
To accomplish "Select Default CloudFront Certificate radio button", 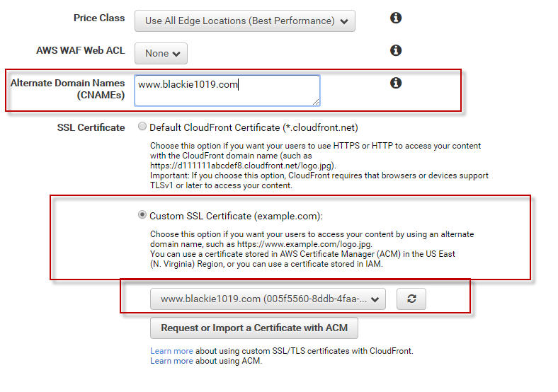I will click(142, 127).
